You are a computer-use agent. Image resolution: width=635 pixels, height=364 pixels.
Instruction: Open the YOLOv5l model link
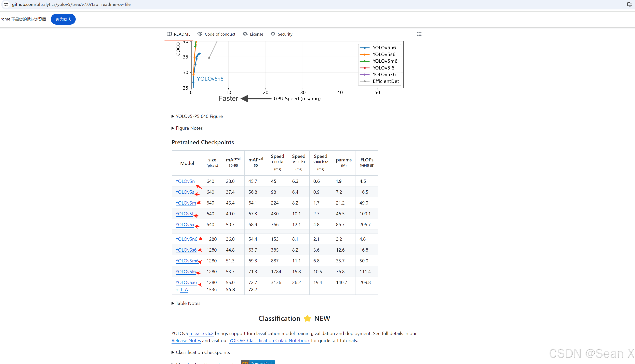coord(184,214)
